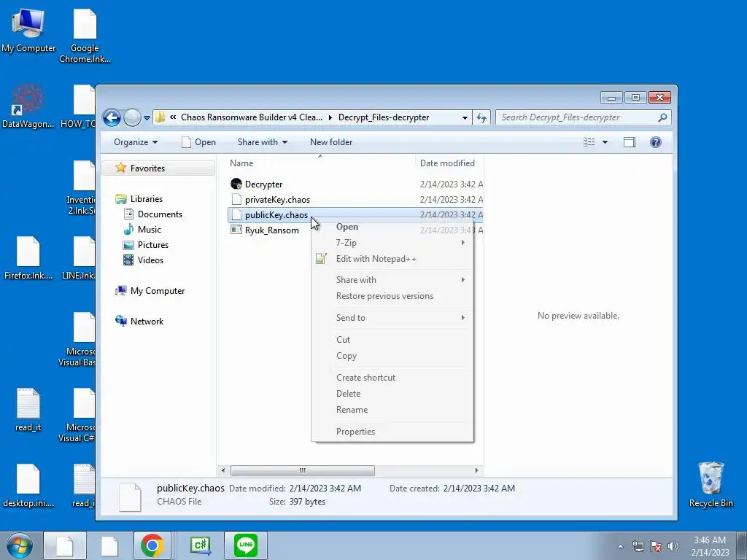Click the volume speaker tray icon
Screen dimensions: 747x560
click(x=673, y=546)
